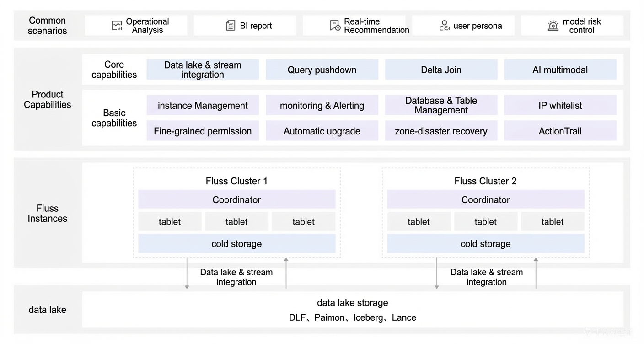Choose the "ActionTrail" box
The height and width of the screenshot is (344, 644).
[x=560, y=131]
